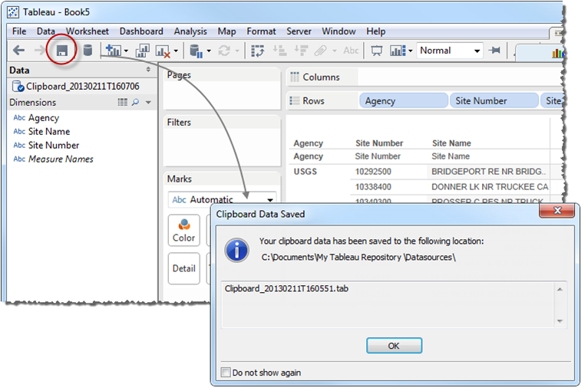Select the Agency dimension field
588x391 pixels.
[44, 118]
